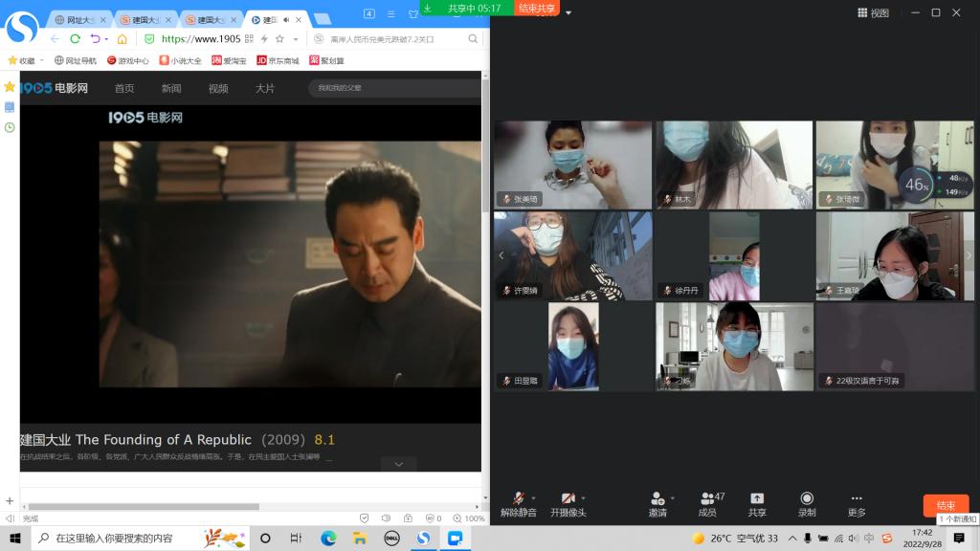
Task: Click the browser refresh icon
Action: [75, 38]
